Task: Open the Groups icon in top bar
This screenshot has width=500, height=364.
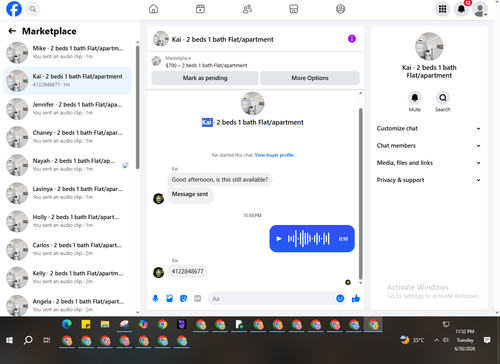Action: (x=340, y=9)
